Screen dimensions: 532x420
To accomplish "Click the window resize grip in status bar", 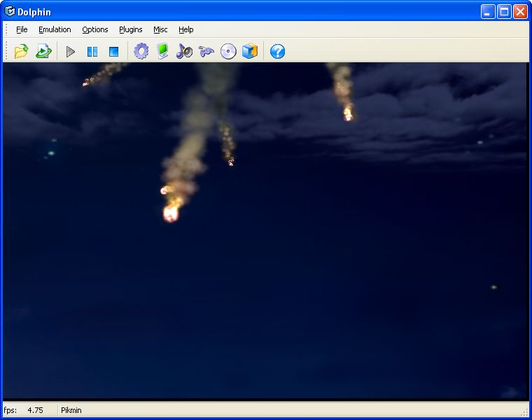I will [x=524, y=412].
